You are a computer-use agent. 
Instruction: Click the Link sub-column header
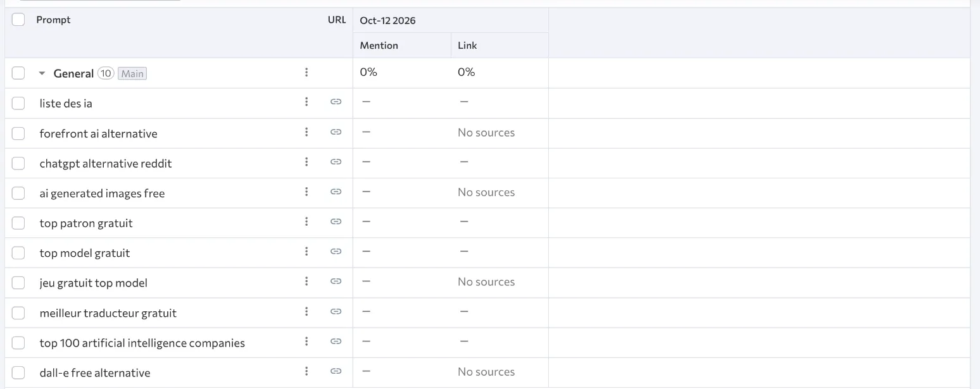pyautogui.click(x=467, y=46)
